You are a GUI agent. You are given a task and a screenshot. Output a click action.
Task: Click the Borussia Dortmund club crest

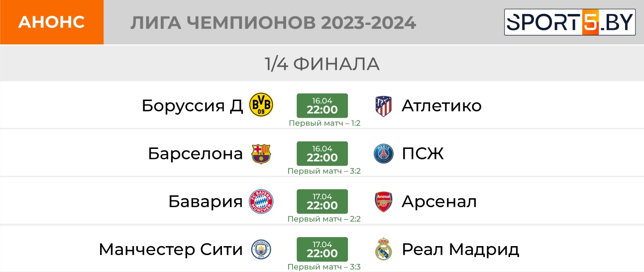pyautogui.click(x=261, y=106)
